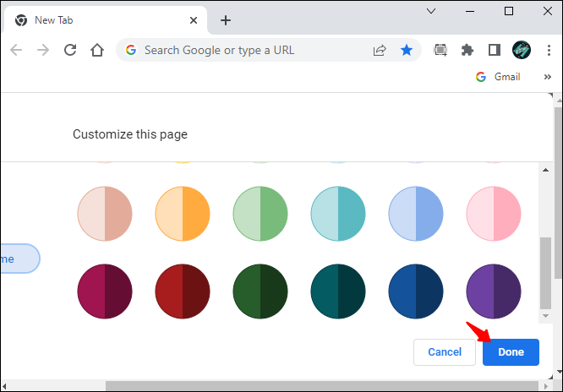Click the profile avatar icon
563x392 pixels.
tap(522, 50)
